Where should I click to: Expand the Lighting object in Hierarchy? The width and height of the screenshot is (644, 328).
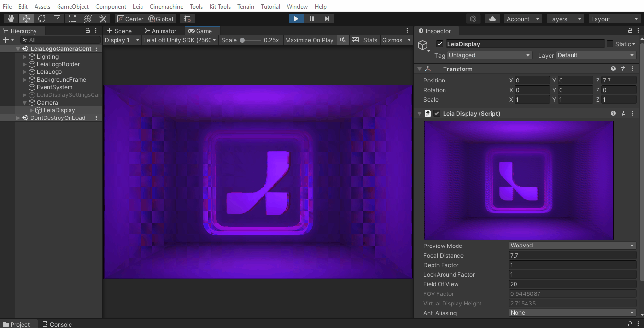[x=25, y=57]
